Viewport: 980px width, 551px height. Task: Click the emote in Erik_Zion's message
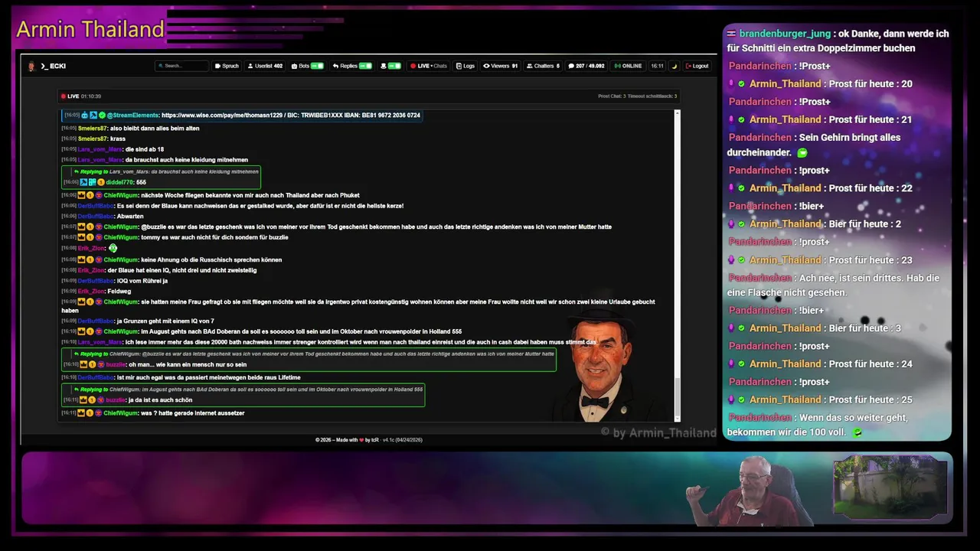(x=113, y=248)
